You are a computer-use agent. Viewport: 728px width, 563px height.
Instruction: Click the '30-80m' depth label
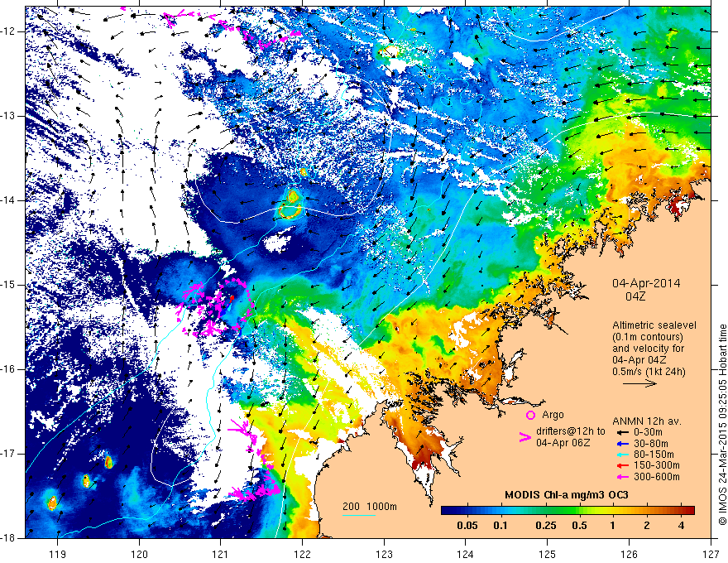651,443
